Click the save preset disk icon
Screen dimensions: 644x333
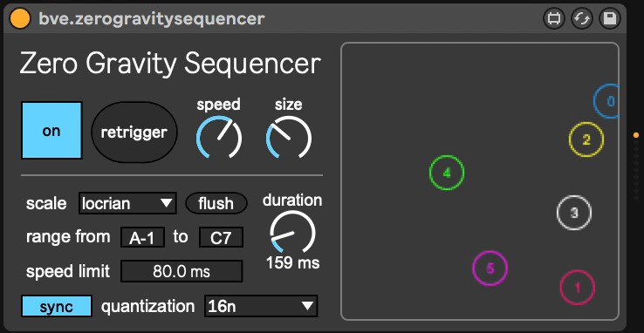coord(610,19)
